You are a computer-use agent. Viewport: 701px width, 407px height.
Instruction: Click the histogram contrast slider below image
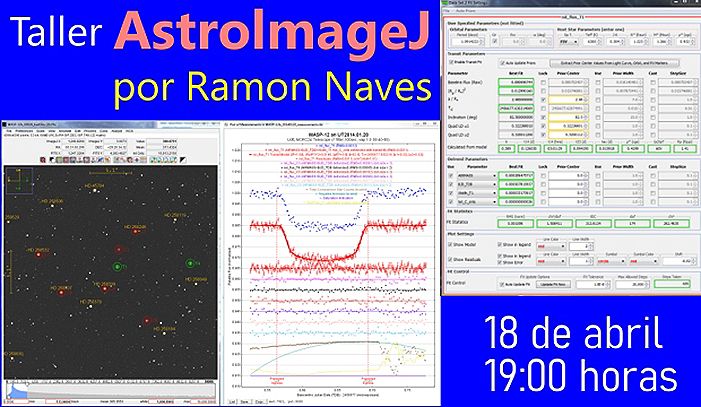coord(110,391)
